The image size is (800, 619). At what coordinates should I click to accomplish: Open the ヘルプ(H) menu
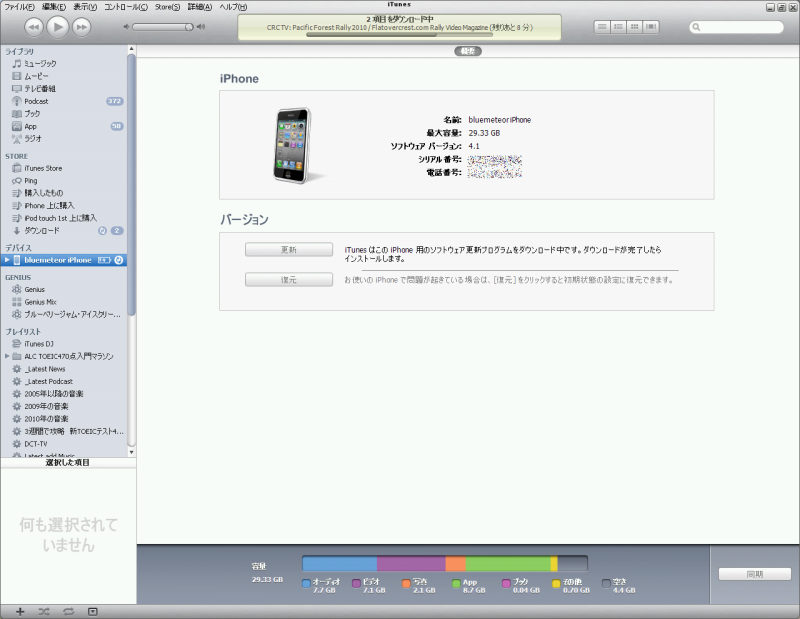tap(233, 7)
